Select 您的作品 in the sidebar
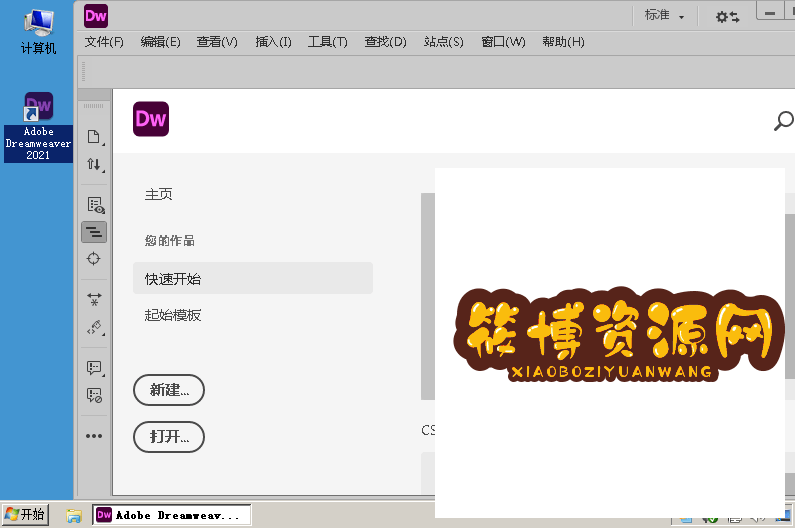Viewport: 795px width, 528px height. click(169, 240)
